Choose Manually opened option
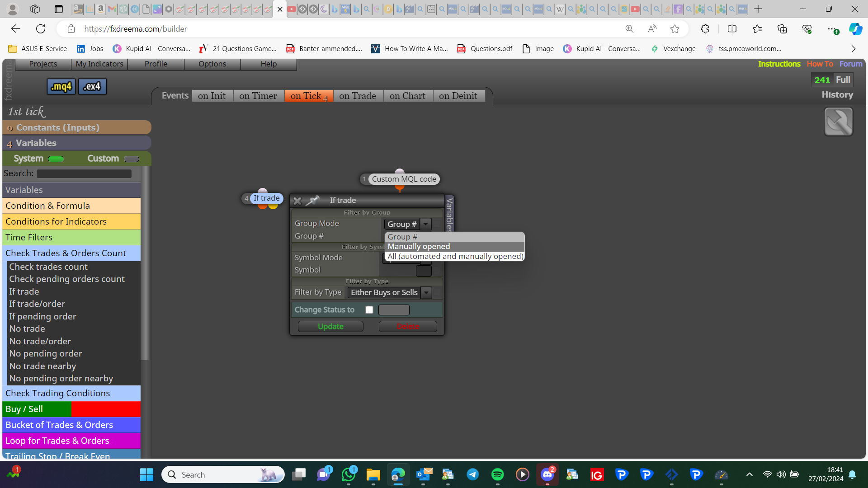The height and width of the screenshot is (488, 868). [x=454, y=246]
